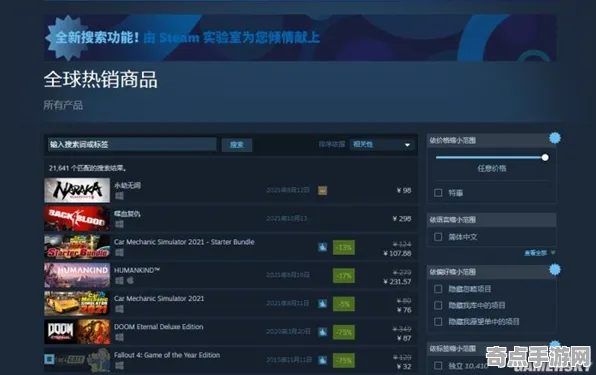Screen dimensions: 596x375
Task: Click the -13% discount badge for Starter Bundle
Action: pyautogui.click(x=344, y=247)
